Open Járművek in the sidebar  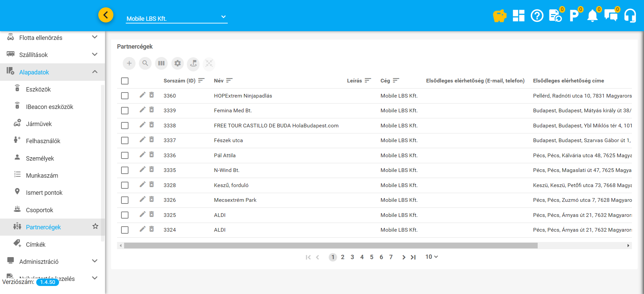39,124
